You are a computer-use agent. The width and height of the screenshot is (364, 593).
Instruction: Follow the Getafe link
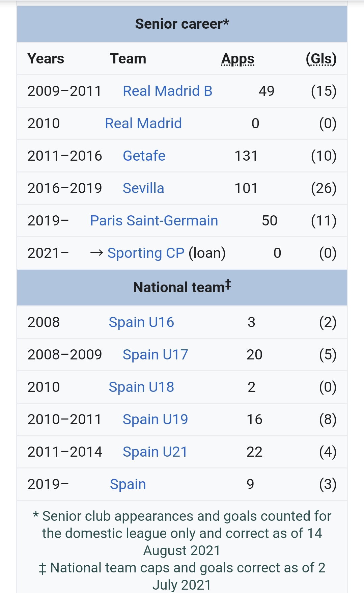coord(144,156)
